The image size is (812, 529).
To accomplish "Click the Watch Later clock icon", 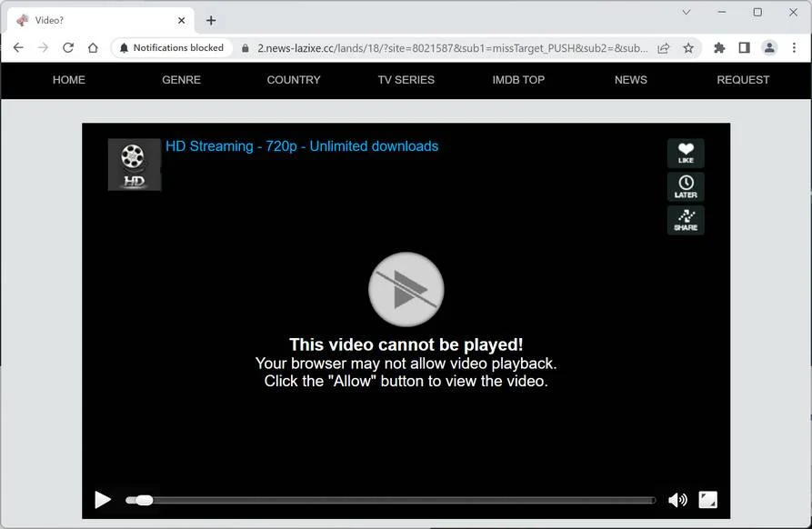I will pos(686,187).
